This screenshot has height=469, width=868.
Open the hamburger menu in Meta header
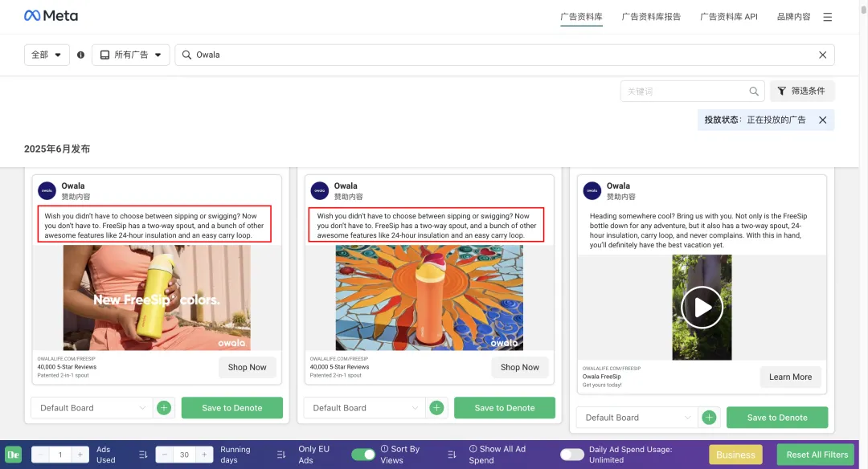(827, 17)
